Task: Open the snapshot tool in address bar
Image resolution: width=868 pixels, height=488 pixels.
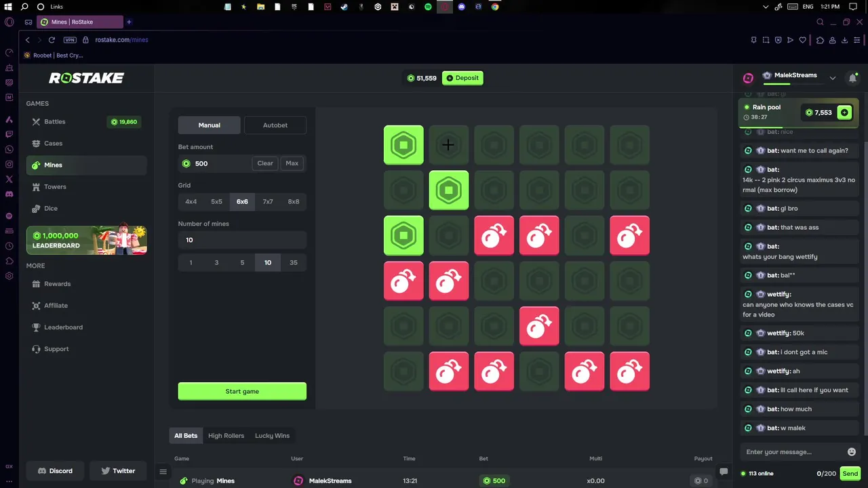Action: tap(766, 40)
